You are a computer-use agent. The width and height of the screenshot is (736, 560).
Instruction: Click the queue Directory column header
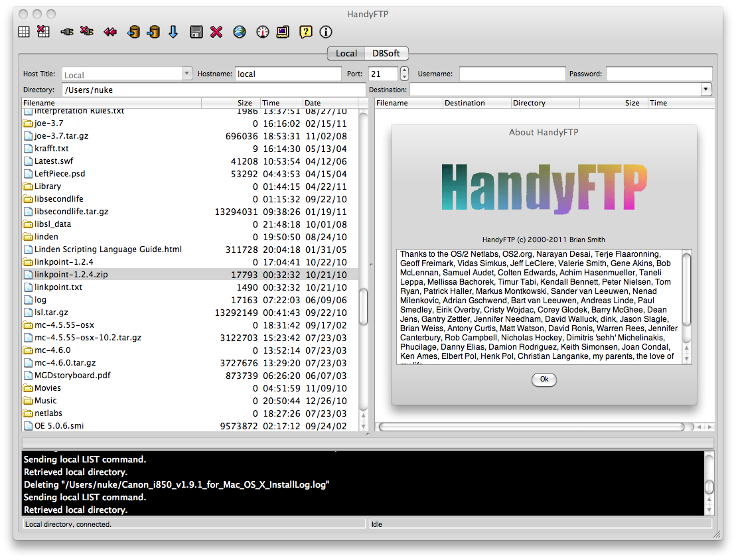(x=546, y=103)
